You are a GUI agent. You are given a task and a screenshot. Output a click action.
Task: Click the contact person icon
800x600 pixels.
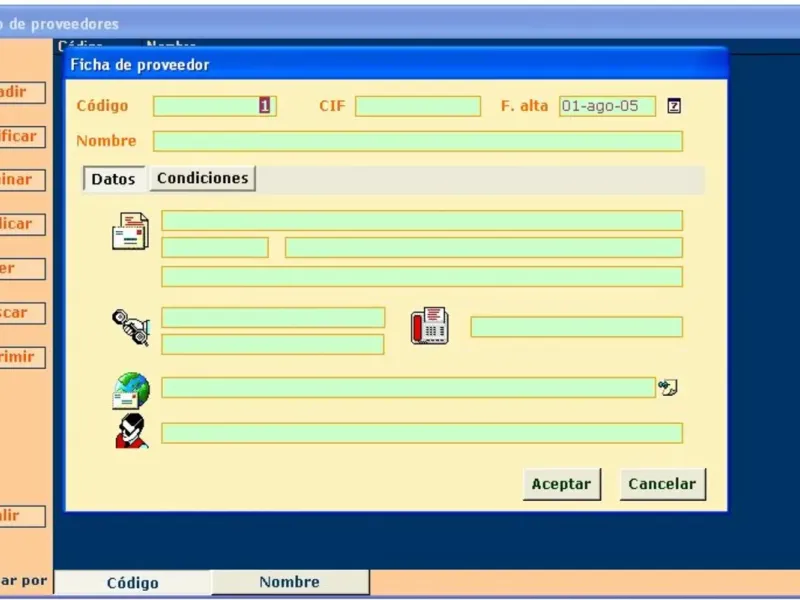click(132, 431)
